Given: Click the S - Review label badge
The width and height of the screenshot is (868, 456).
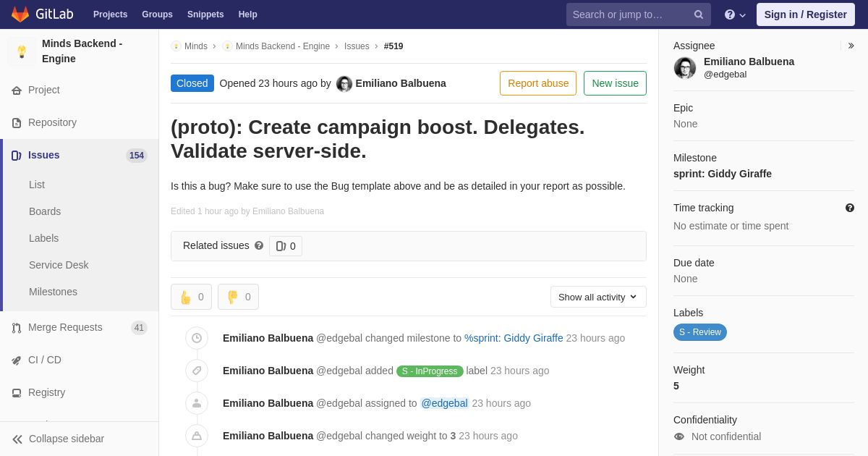Looking at the screenshot, I should tap(699, 332).
